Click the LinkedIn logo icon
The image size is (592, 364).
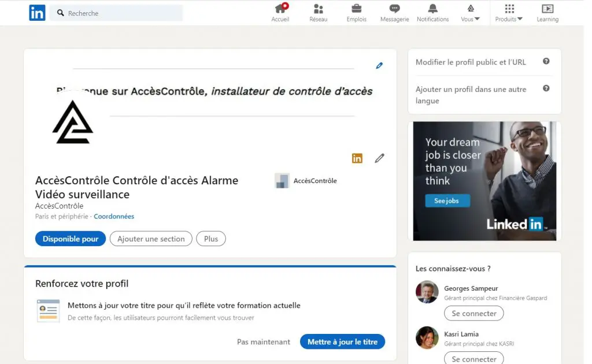(37, 13)
